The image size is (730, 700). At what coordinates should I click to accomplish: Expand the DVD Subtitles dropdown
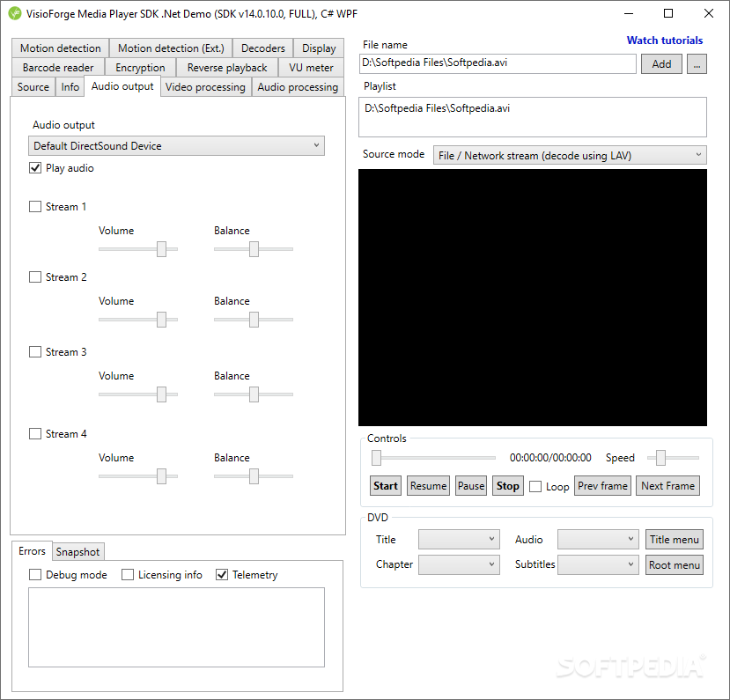598,564
